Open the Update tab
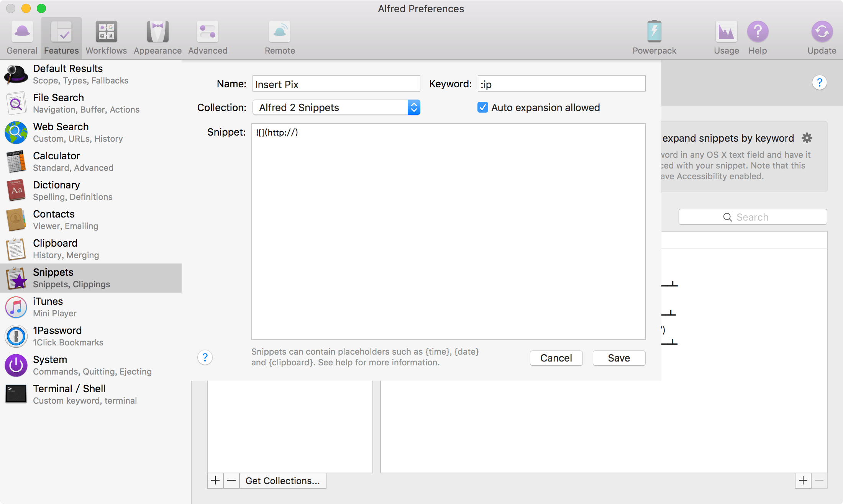Viewport: 843px width, 504px height. tap(822, 38)
